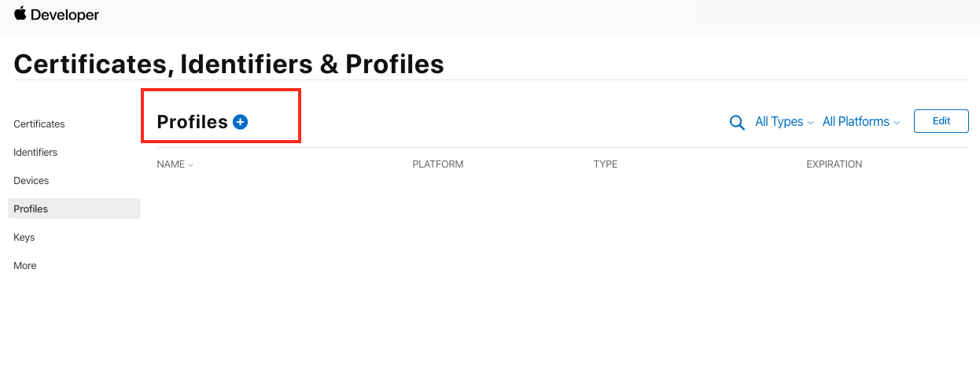Viewport: 980px width, 380px height.
Task: Open the Identifiers section
Action: [35, 153]
